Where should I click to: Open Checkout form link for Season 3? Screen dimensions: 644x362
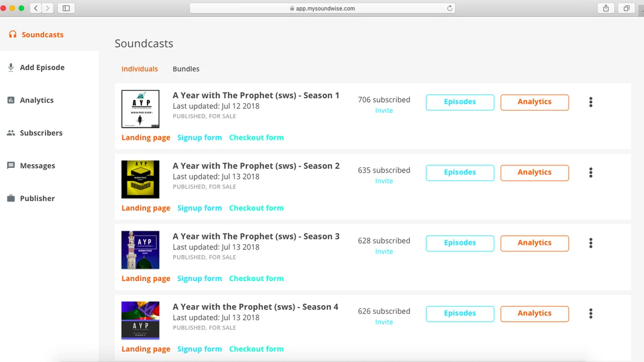[257, 278]
